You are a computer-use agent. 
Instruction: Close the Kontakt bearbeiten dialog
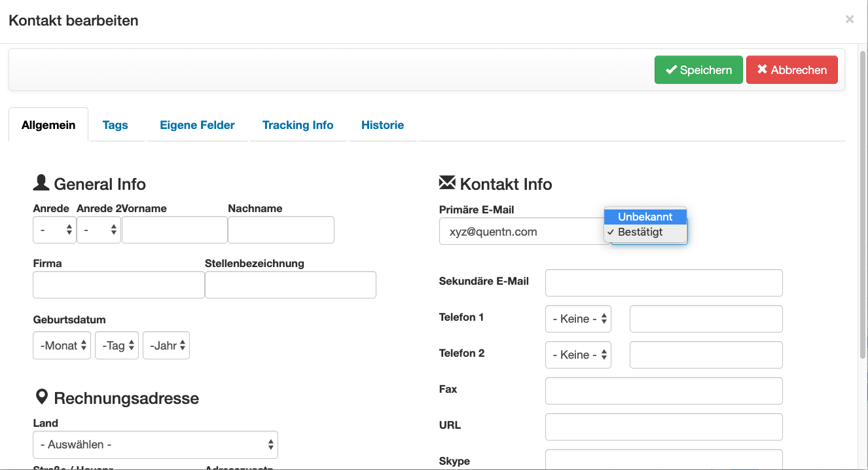pyautogui.click(x=849, y=20)
